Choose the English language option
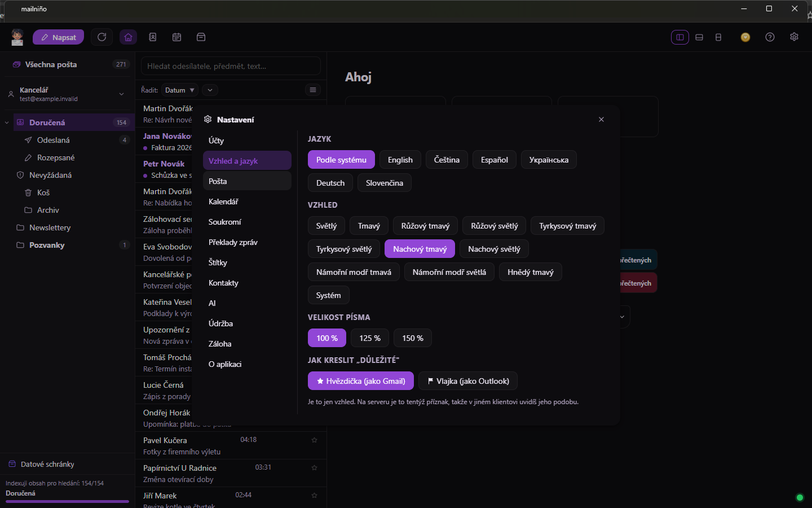 pos(400,160)
